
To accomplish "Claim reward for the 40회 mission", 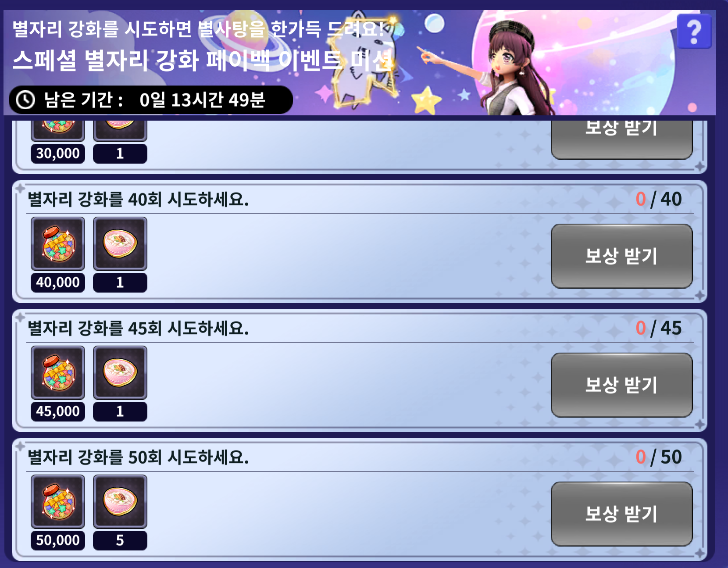I will [621, 256].
